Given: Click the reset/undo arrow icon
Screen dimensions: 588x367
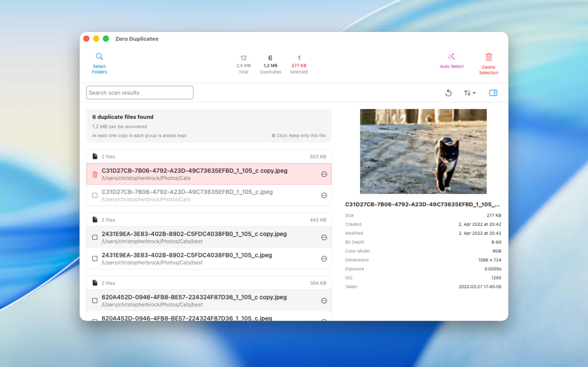Looking at the screenshot, I should (448, 93).
